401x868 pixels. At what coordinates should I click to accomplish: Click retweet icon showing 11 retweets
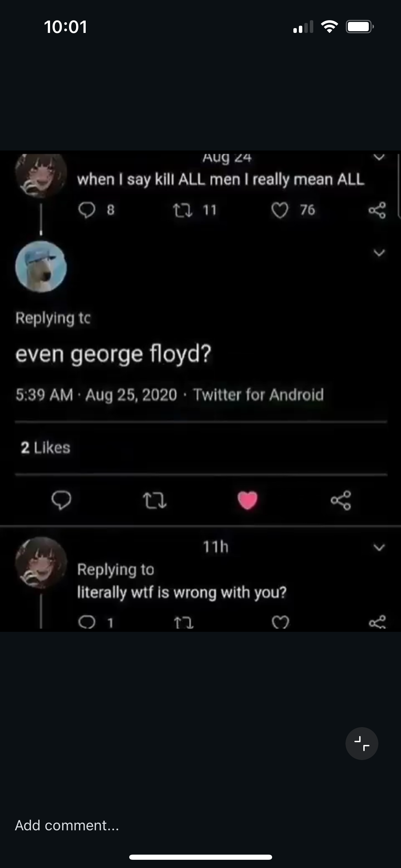point(183,210)
